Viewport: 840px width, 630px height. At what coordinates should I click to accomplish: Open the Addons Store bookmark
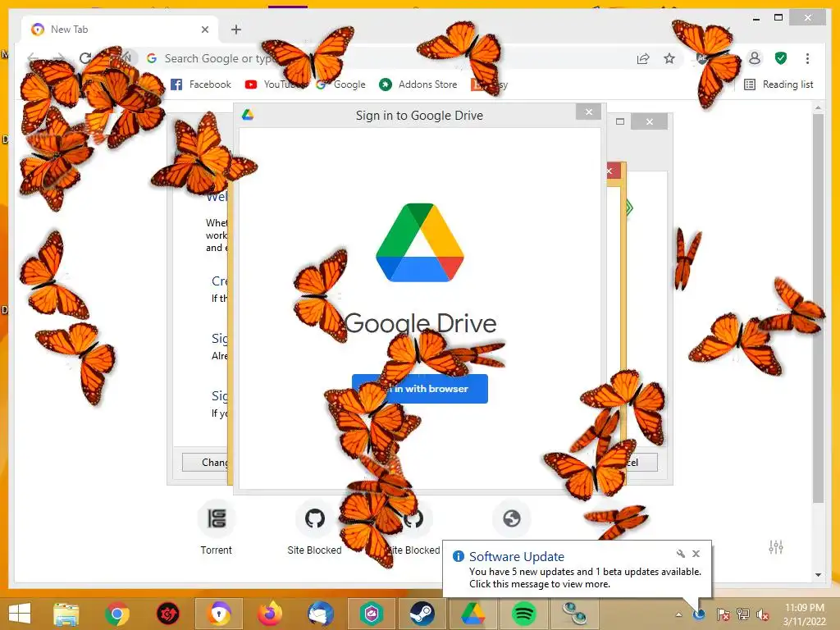pos(418,84)
